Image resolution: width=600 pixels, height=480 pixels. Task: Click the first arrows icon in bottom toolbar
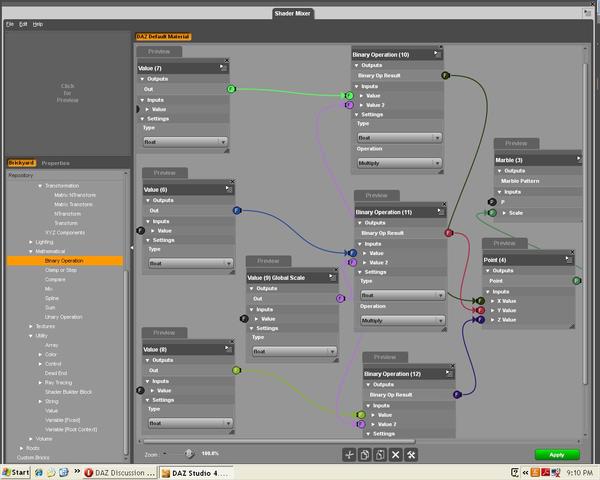click(349, 455)
